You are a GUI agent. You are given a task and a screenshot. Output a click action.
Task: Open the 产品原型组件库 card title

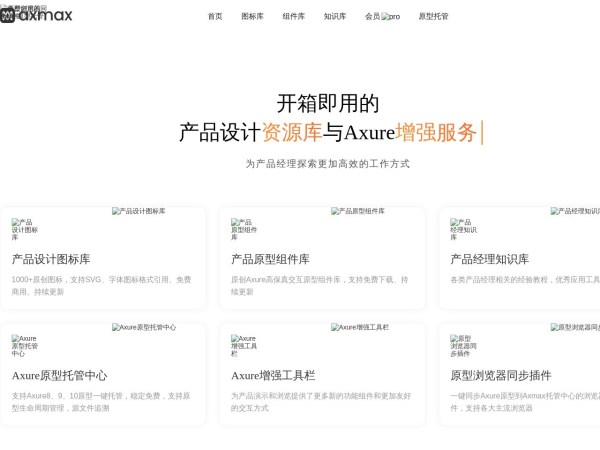(270, 259)
